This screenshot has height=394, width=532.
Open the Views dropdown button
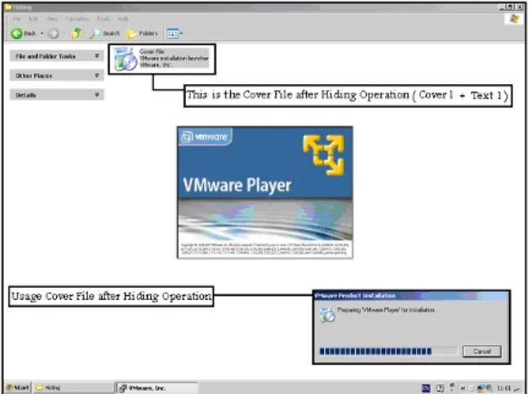[175, 33]
